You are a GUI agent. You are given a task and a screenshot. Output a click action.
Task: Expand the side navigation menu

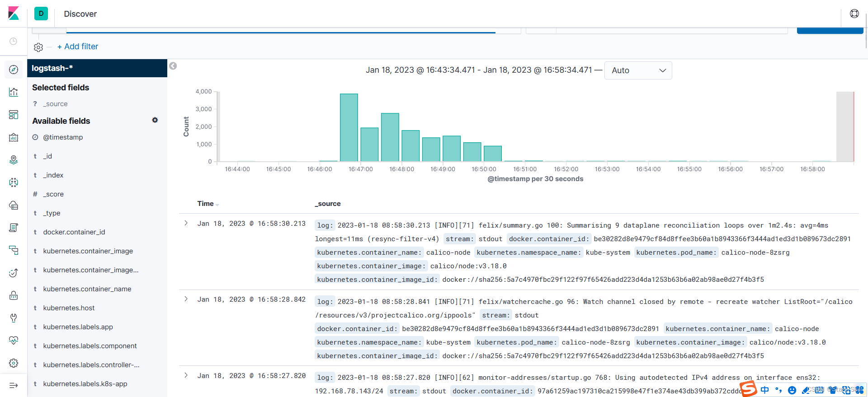pyautogui.click(x=14, y=386)
